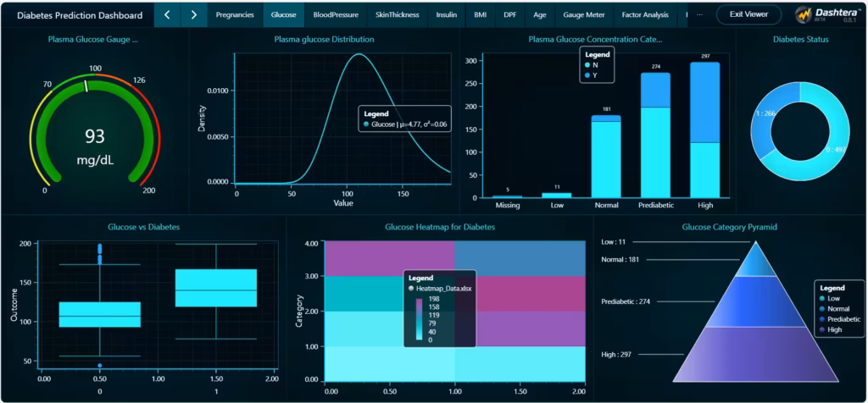The height and width of the screenshot is (403, 868).
Task: Open the Gauge Meter tab
Action: [584, 15]
